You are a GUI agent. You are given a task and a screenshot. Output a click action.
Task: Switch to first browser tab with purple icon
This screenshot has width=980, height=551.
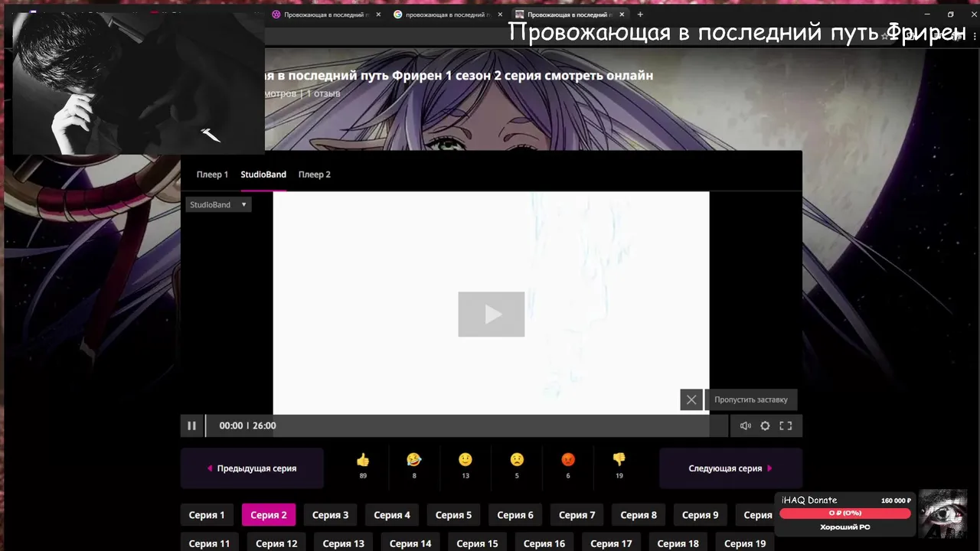[x=325, y=15]
